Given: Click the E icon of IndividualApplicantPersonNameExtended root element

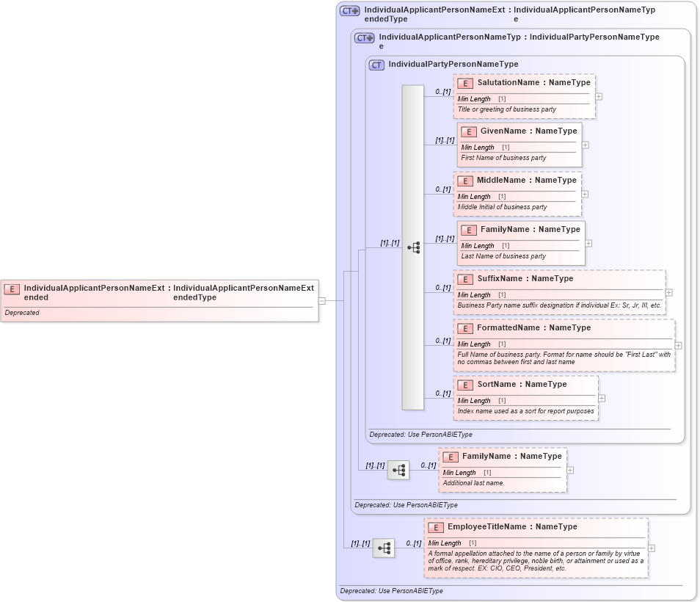Looking at the screenshot, I should point(12,288).
